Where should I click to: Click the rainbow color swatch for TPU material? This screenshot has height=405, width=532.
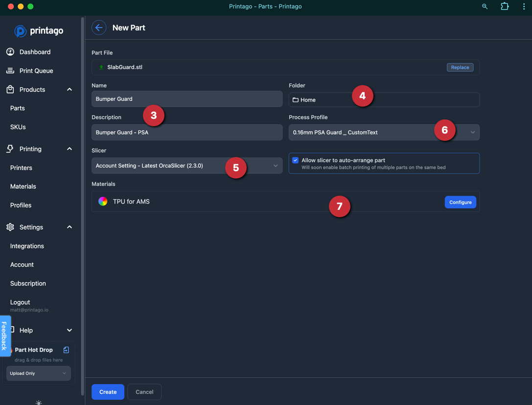(x=103, y=202)
